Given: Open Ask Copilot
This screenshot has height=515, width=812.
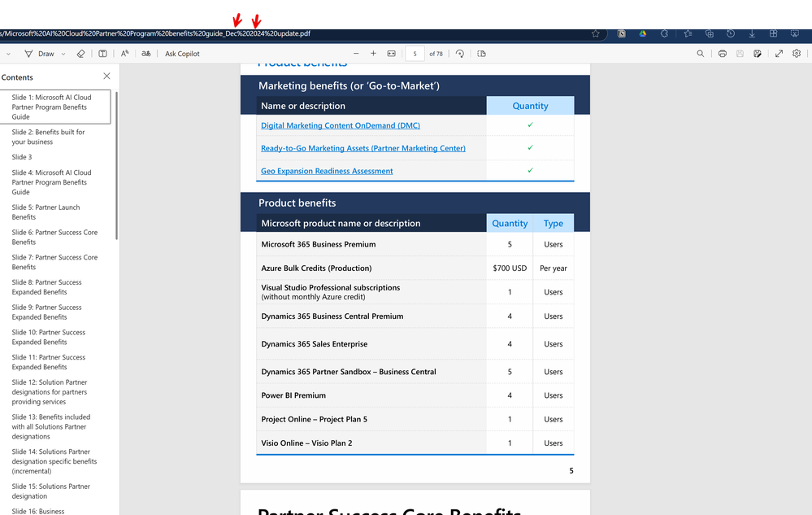Looking at the screenshot, I should 182,54.
